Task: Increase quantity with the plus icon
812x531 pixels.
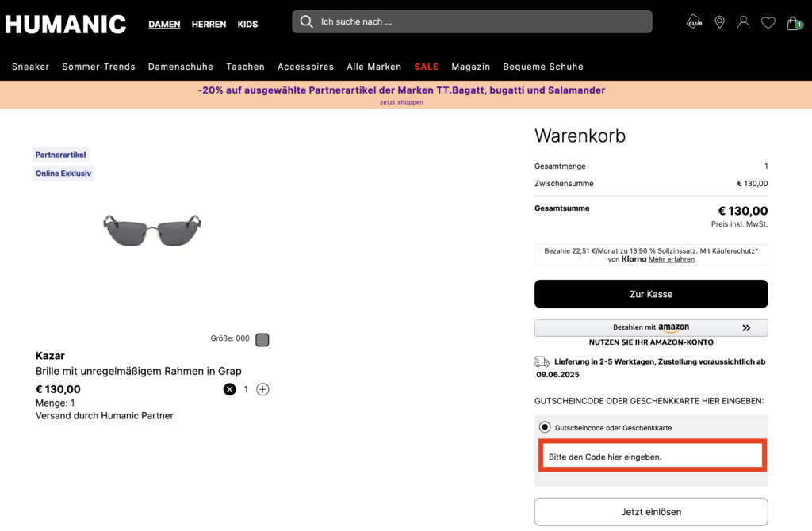Action: coord(262,389)
